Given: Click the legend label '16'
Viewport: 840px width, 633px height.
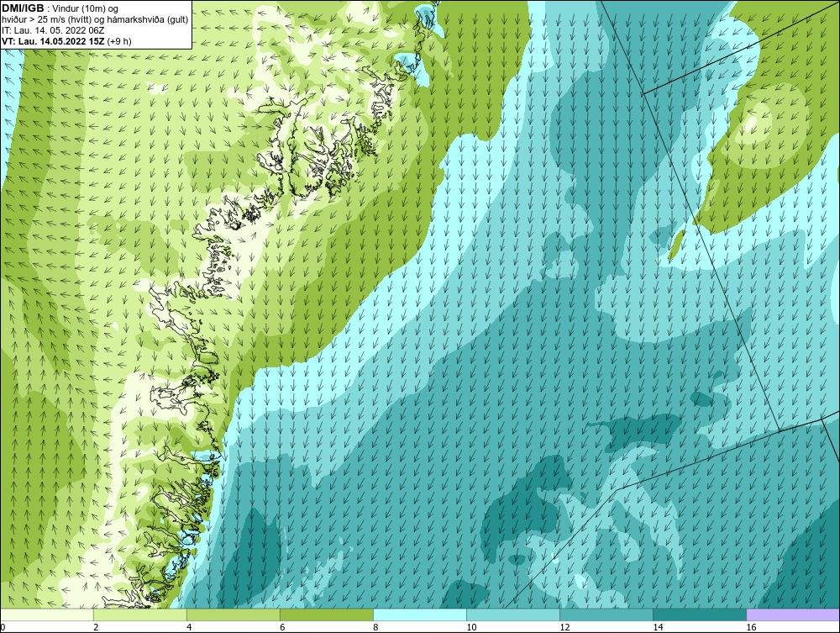Looking at the screenshot, I should 750,627.
